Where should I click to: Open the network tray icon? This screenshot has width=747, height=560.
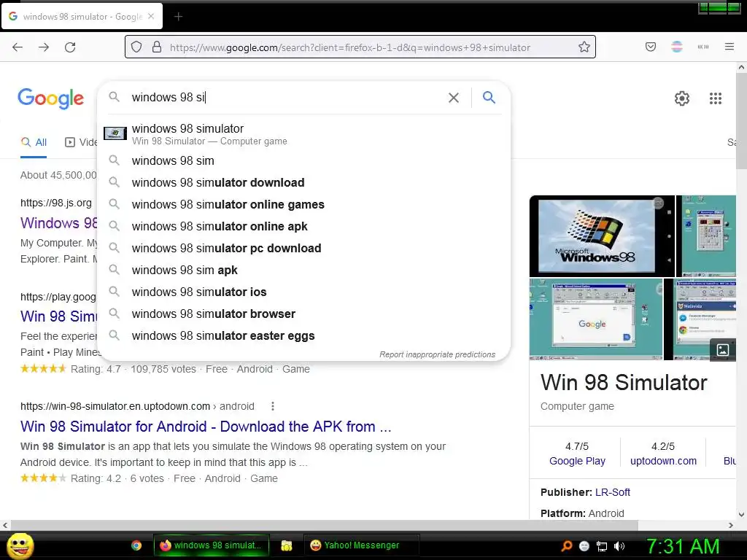[x=602, y=546]
